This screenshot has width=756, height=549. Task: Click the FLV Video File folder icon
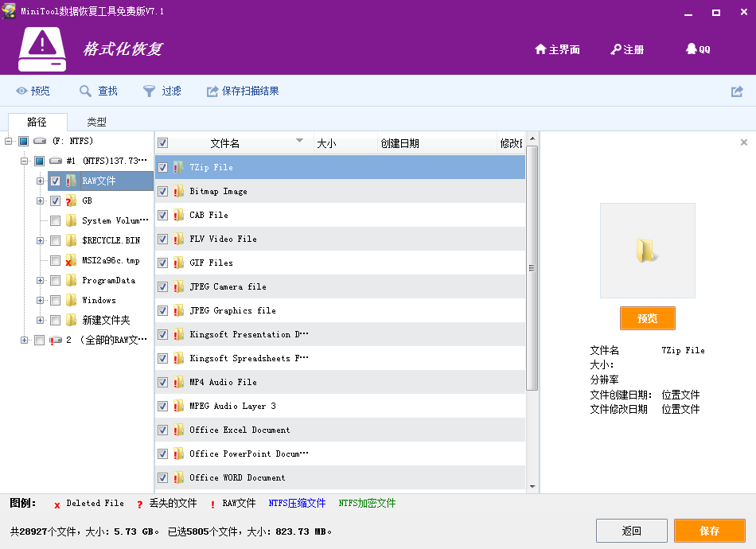click(x=178, y=239)
